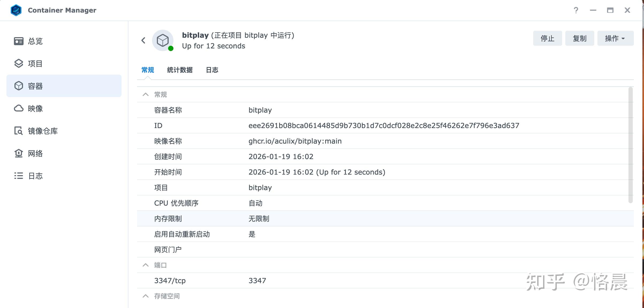Collapse the 常规 section chevron

coord(146,94)
